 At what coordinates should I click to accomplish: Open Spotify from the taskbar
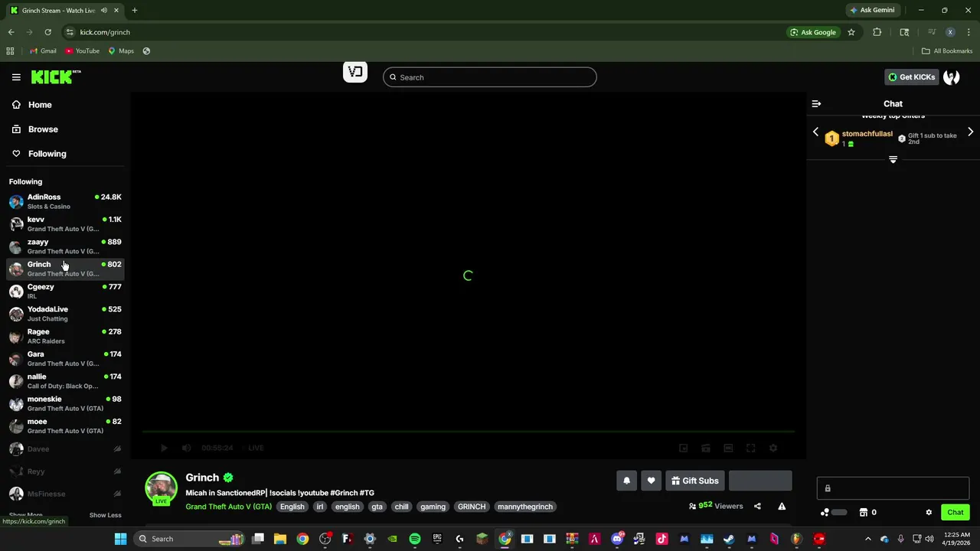point(414,539)
